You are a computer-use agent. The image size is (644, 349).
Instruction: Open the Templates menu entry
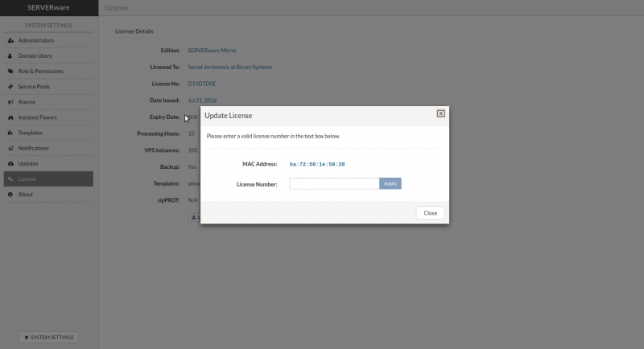[48, 133]
